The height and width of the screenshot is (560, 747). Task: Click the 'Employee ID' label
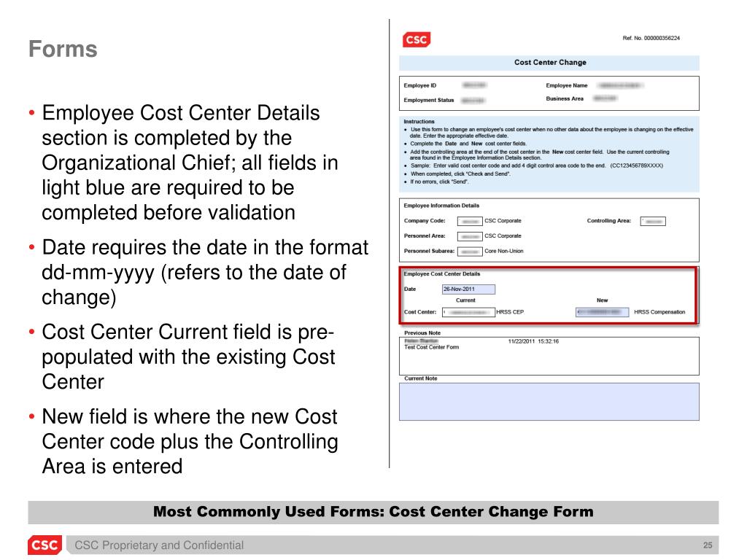click(x=419, y=86)
